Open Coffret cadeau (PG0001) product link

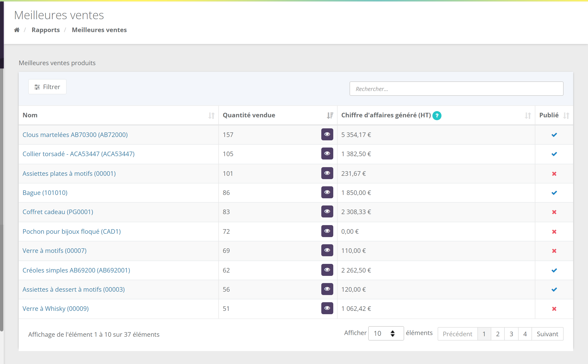(58, 212)
